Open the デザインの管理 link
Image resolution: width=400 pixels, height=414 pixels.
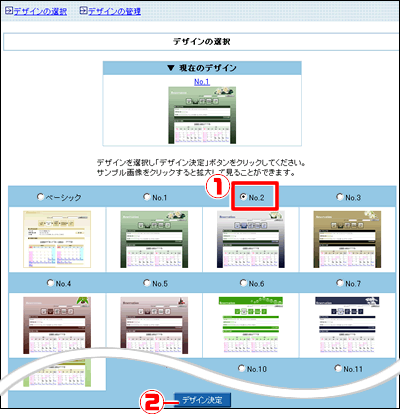pyautogui.click(x=114, y=12)
